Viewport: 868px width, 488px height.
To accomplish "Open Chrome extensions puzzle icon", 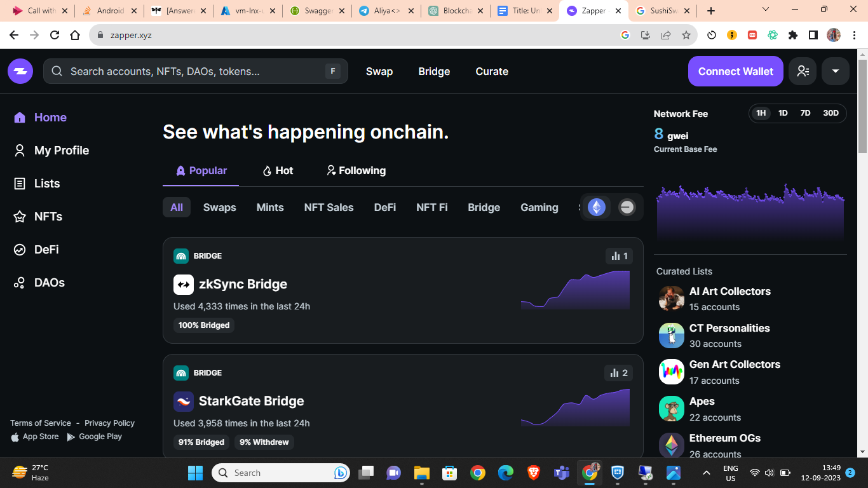I will [793, 35].
